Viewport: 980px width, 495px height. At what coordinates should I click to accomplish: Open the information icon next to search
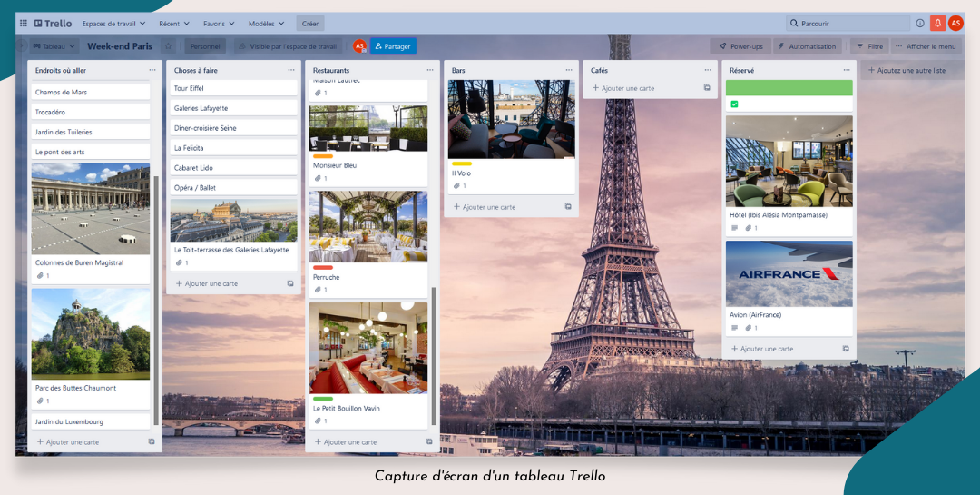[920, 24]
